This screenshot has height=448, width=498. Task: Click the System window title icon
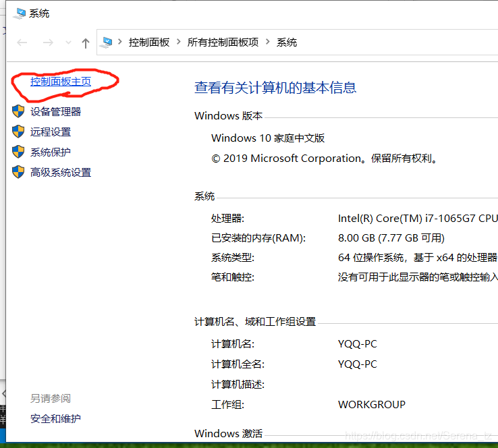click(20, 13)
